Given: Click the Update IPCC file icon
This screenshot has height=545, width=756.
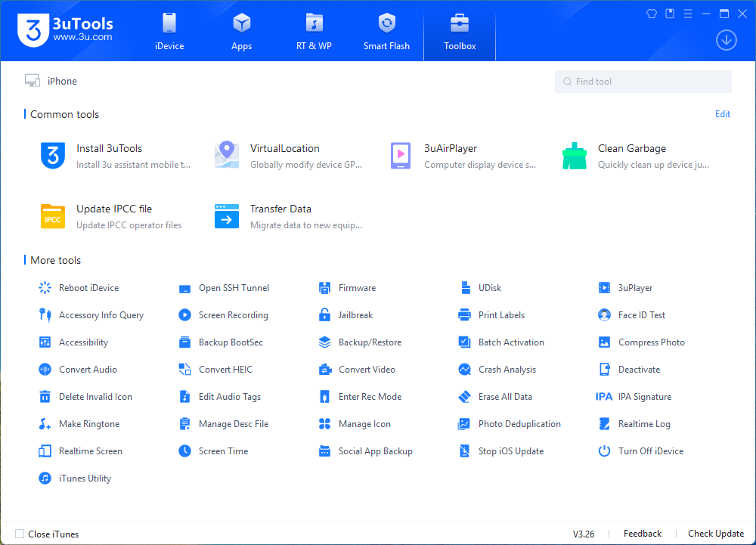Looking at the screenshot, I should coord(53,216).
